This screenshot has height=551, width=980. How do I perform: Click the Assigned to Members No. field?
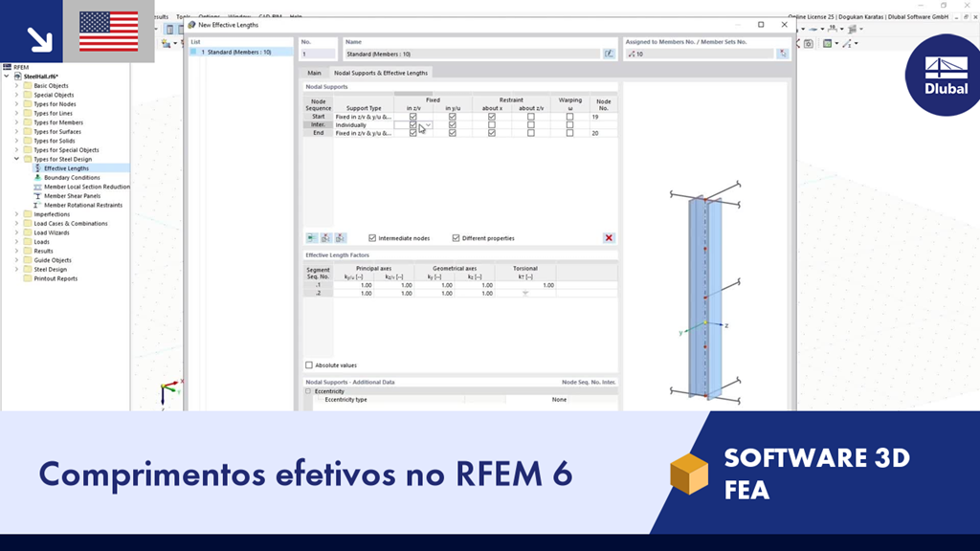click(x=700, y=54)
